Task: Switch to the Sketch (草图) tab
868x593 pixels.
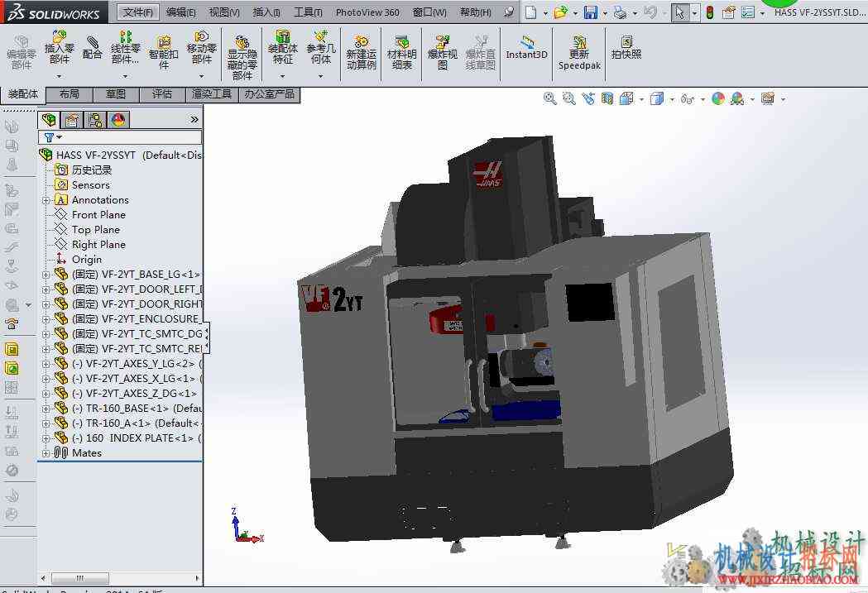Action: 116,94
